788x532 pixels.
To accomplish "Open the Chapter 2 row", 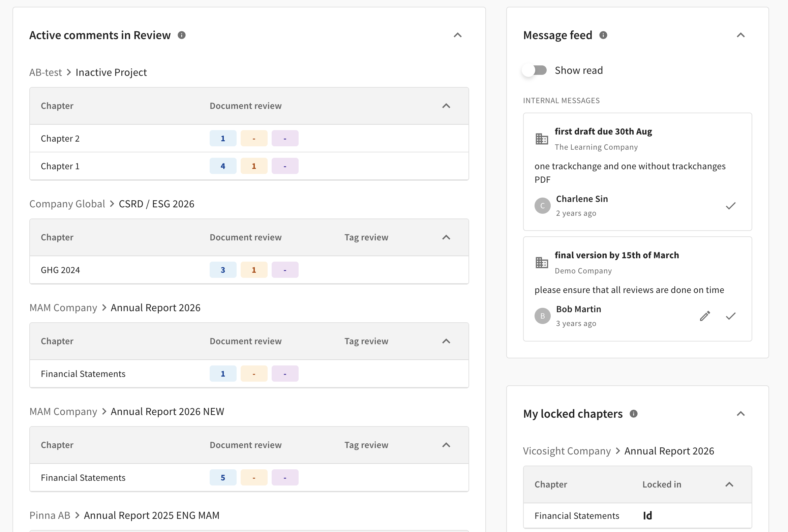I will tap(249, 138).
